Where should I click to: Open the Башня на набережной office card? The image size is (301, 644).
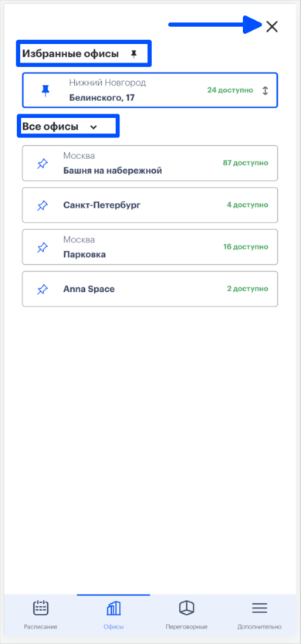tap(150, 163)
